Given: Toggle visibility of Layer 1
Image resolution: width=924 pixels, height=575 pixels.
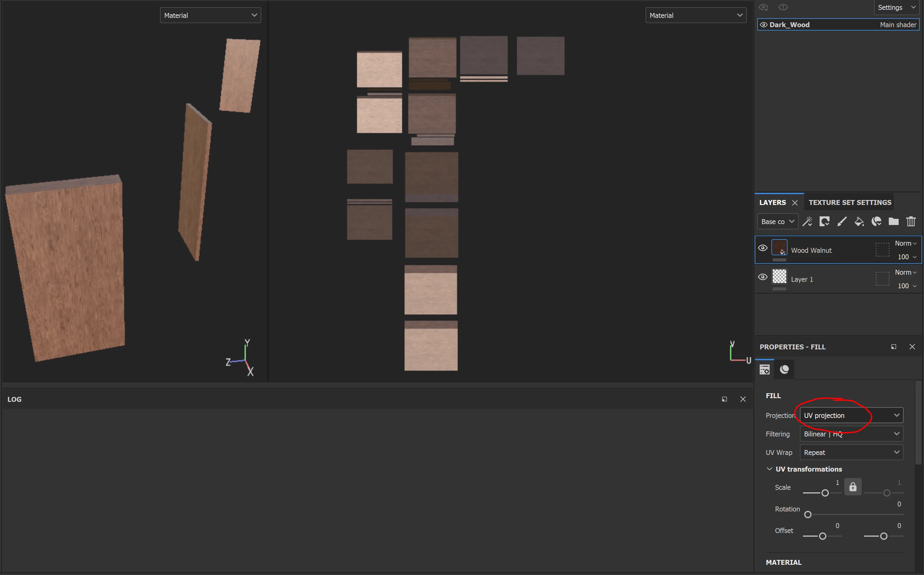Looking at the screenshot, I should click(x=763, y=277).
